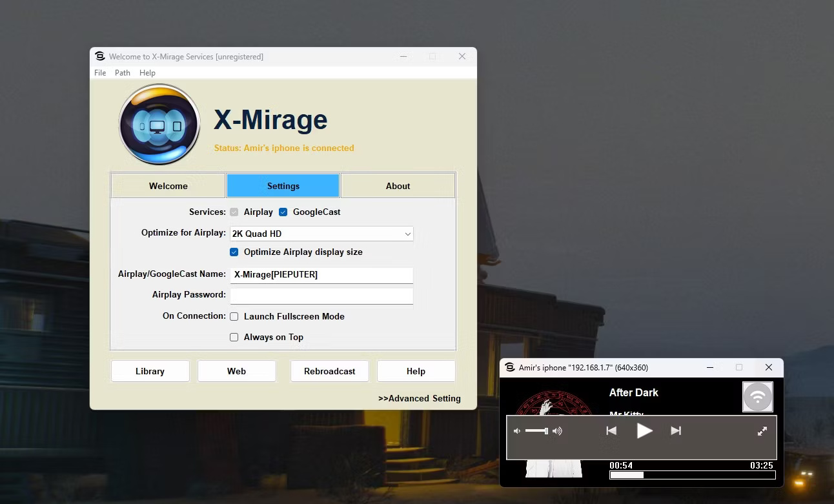Disable the GoogleCast service

[283, 212]
